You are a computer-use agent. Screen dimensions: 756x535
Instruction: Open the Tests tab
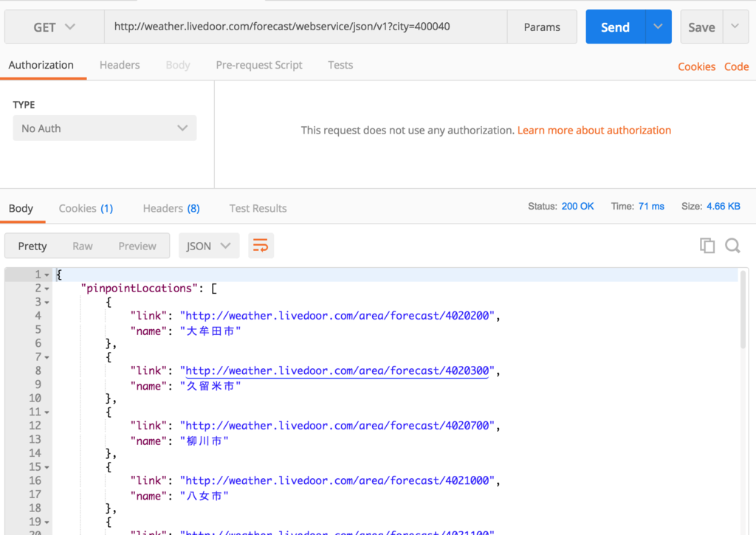[340, 65]
